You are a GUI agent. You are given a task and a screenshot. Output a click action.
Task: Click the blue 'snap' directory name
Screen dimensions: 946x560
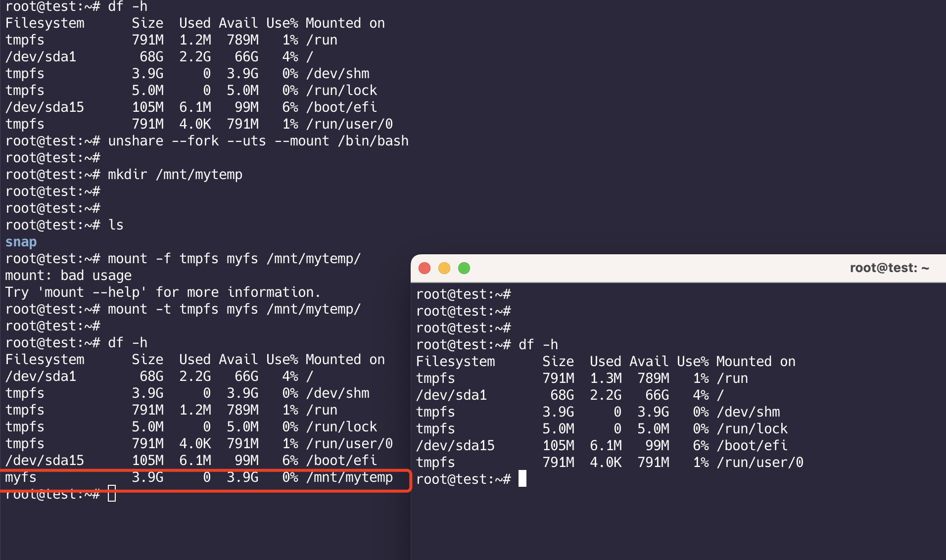pyautogui.click(x=21, y=242)
